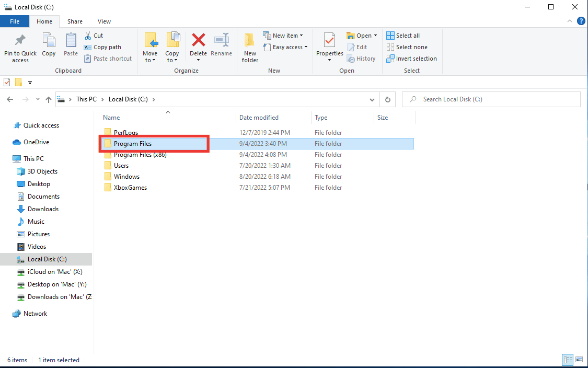Sort files by the Date modified column
588x368 pixels.
point(258,117)
